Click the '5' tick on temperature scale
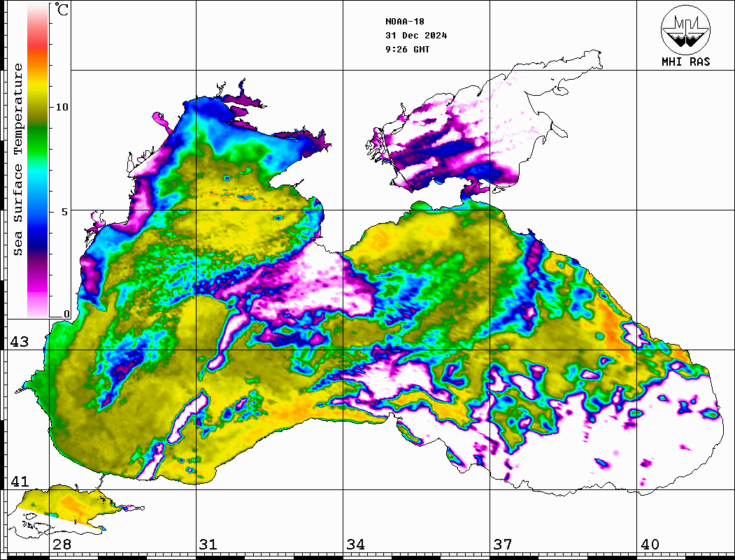 [65, 212]
